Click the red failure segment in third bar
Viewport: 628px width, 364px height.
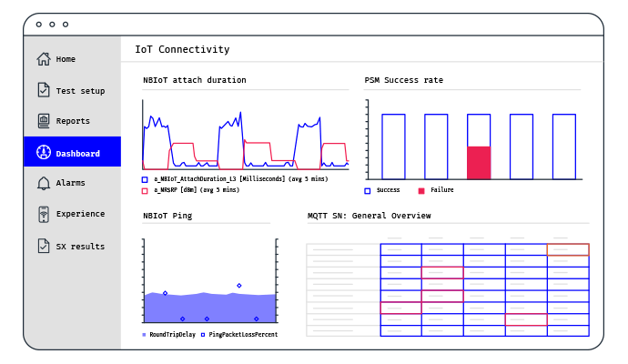(479, 163)
